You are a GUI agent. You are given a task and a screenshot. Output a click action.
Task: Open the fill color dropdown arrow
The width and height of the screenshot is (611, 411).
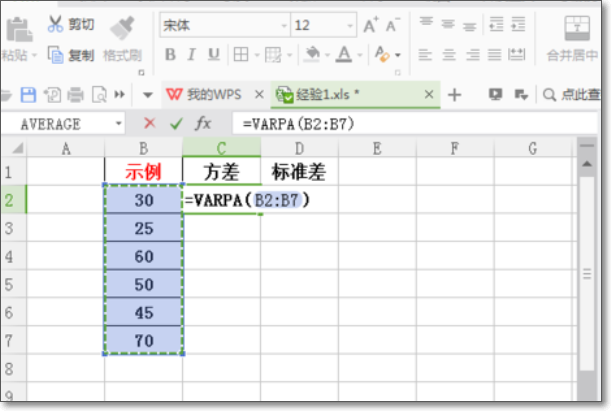[x=327, y=55]
